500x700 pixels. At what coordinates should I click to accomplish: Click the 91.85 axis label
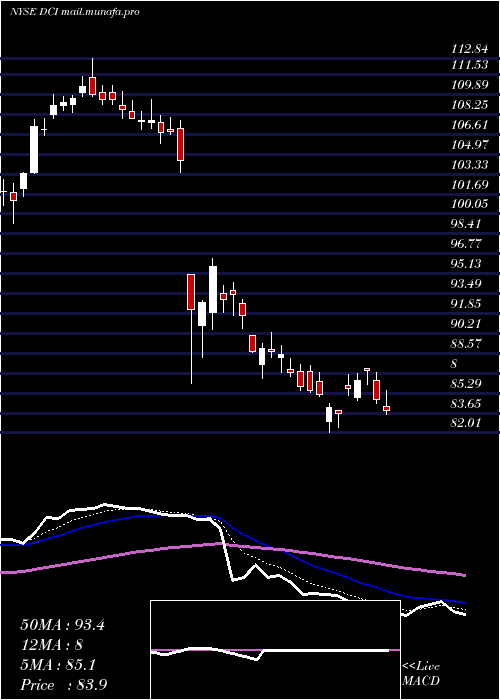click(466, 304)
